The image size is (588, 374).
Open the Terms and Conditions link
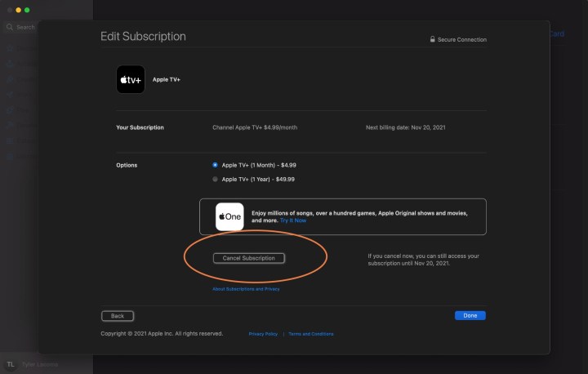point(311,334)
